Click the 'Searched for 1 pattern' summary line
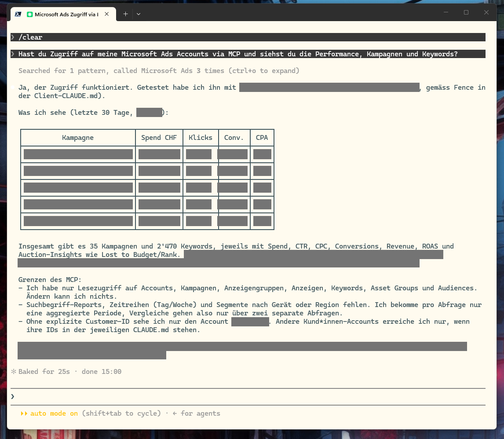 pyautogui.click(x=159, y=71)
